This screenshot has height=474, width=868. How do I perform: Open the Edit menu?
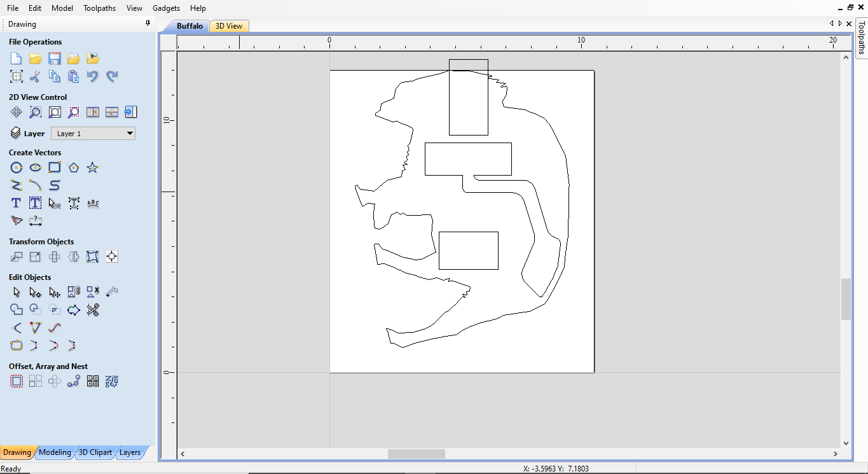coord(35,8)
